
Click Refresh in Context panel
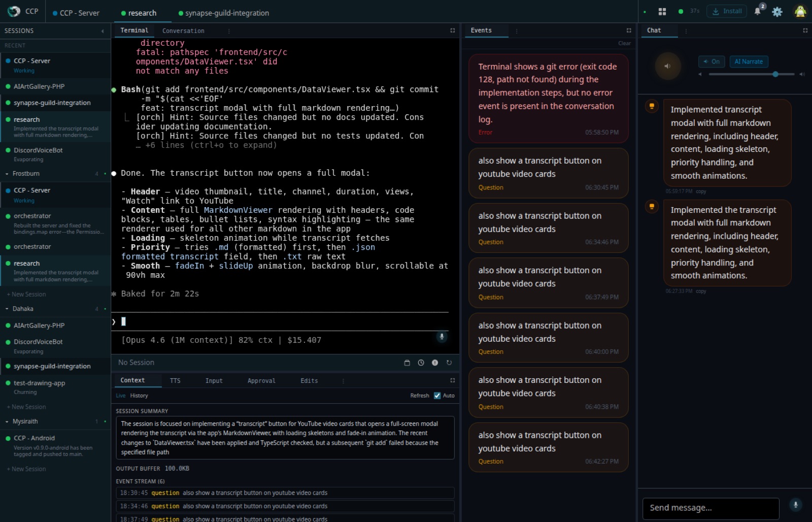[420, 396]
